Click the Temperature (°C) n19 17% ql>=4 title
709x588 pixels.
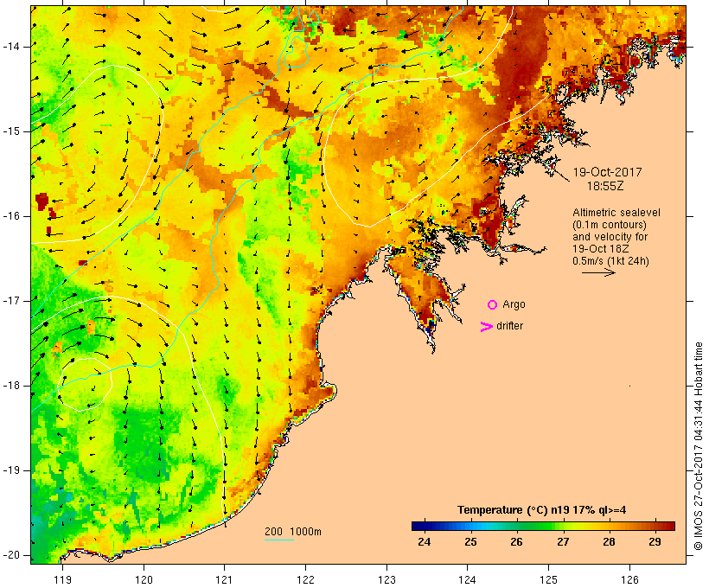point(542,510)
